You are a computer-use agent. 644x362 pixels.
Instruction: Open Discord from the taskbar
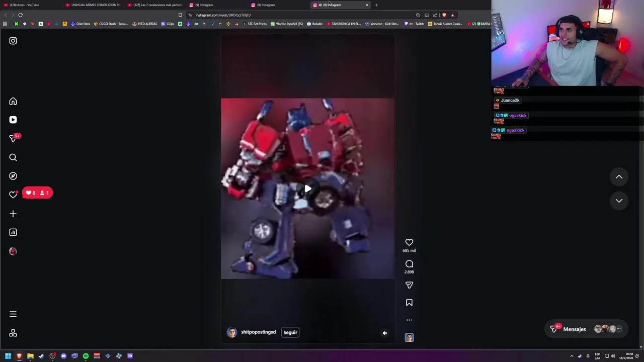click(x=63, y=356)
